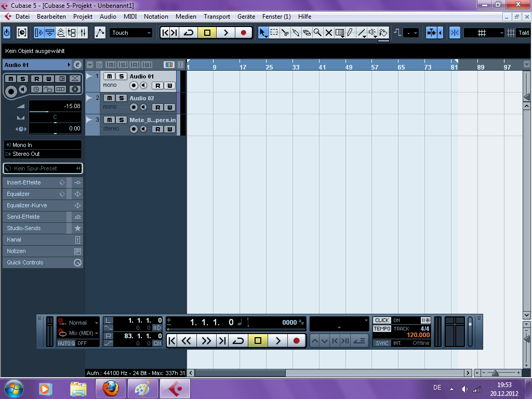Open the Datei menu
Image resolution: width=532 pixels, height=399 pixels.
22,17
